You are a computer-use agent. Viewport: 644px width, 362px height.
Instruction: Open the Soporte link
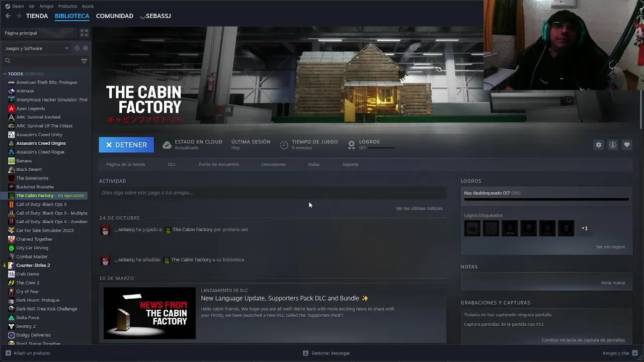point(350,164)
